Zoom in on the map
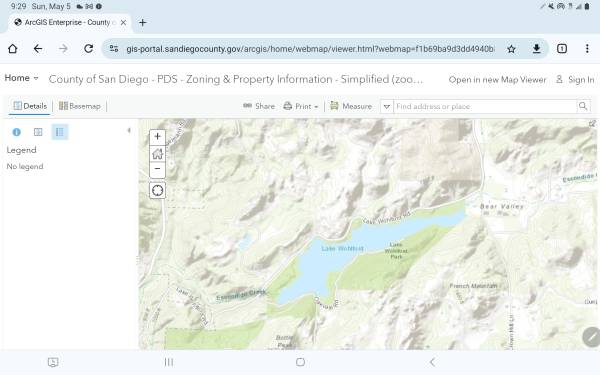The height and width of the screenshot is (375, 600). (157, 137)
